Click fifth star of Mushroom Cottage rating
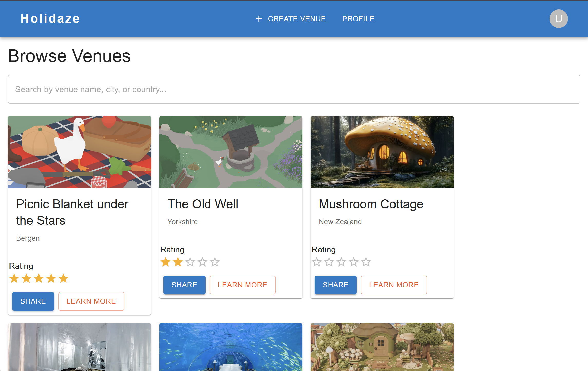This screenshot has height=371, width=588. point(366,262)
